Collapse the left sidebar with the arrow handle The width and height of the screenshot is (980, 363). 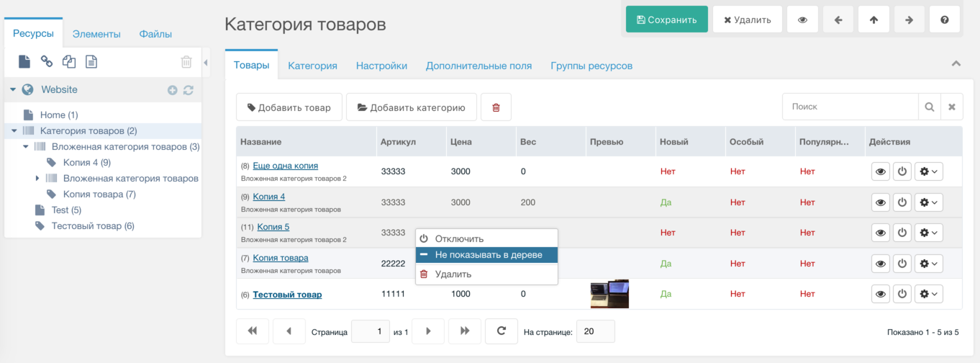tap(206, 63)
